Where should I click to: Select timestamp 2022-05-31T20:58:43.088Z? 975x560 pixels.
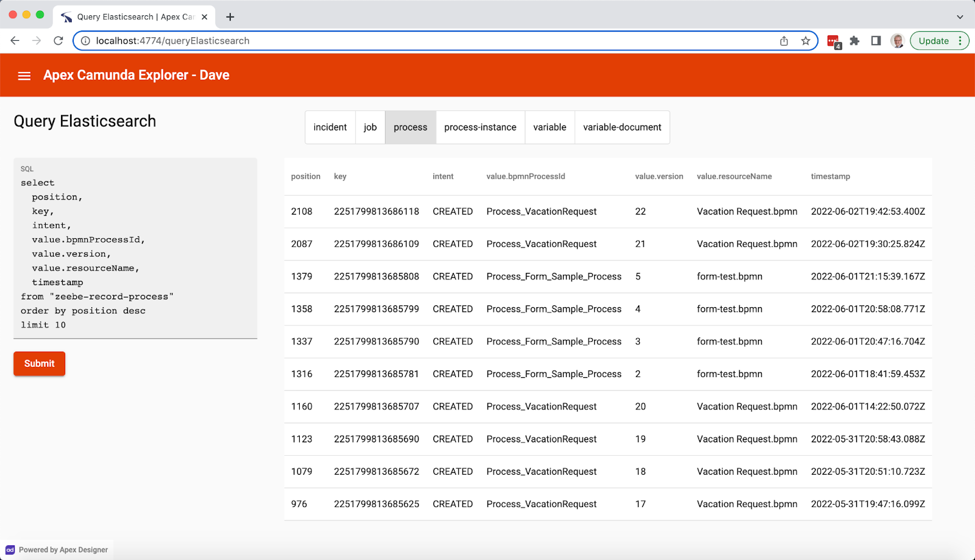[x=868, y=439]
